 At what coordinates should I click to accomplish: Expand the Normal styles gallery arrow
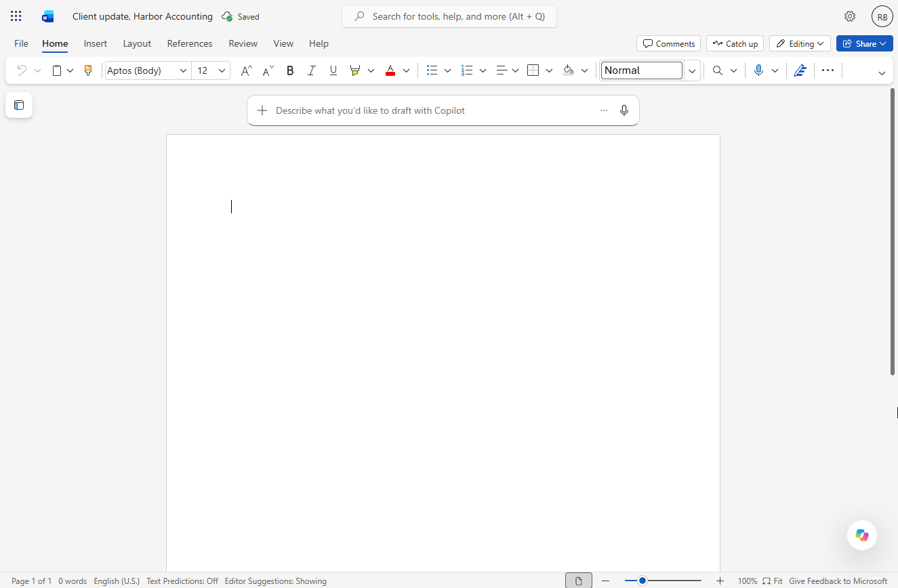tap(692, 70)
